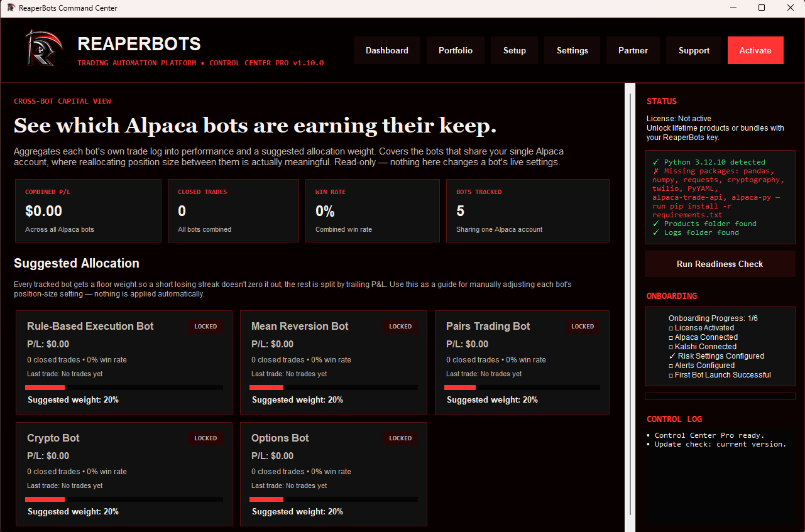Click 'Control Center Pro ready.' log entry

point(705,435)
